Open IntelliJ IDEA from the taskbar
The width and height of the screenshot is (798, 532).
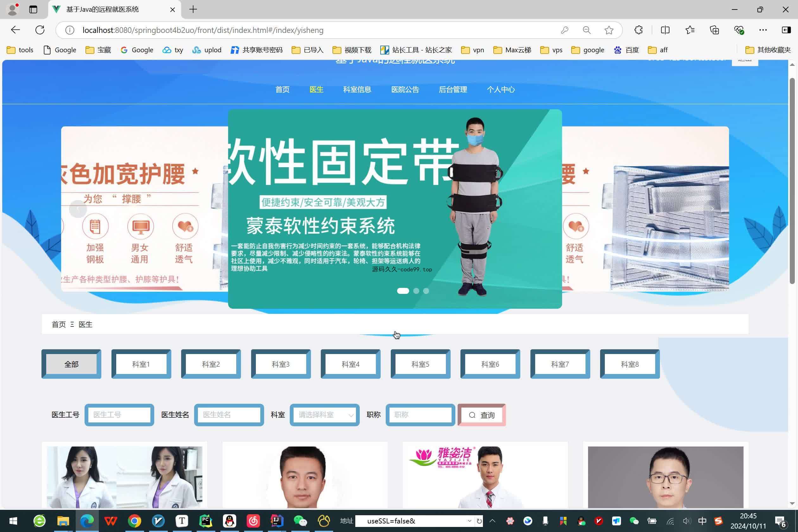(276, 521)
